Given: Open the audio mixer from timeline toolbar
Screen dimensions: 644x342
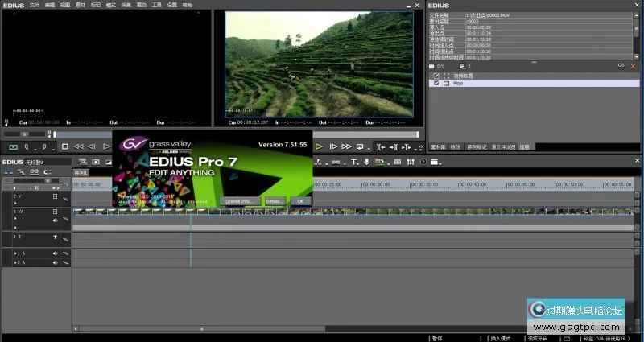Looking at the screenshot, I should point(411,162).
